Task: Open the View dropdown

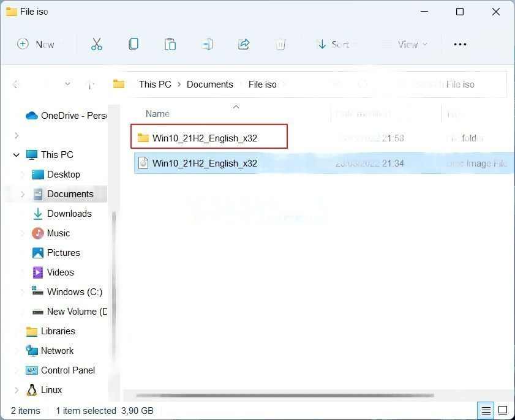Action: point(406,44)
